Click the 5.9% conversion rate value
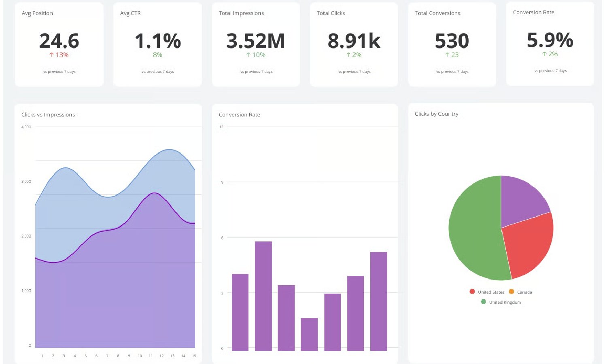 pyautogui.click(x=550, y=40)
